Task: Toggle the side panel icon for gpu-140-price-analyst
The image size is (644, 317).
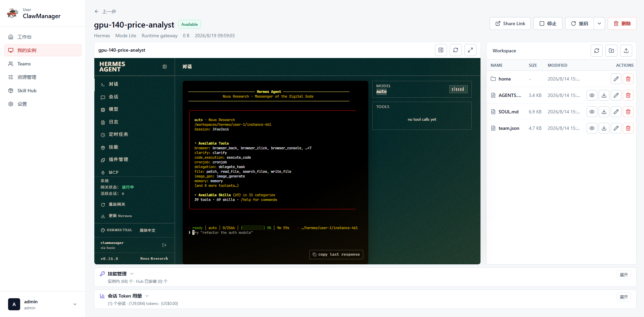Action: click(x=441, y=50)
